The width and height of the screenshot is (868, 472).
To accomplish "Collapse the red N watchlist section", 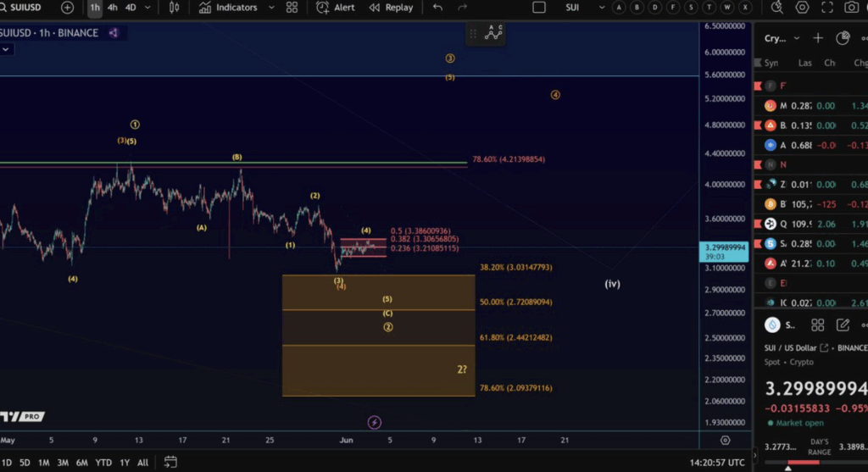I will point(810,164).
